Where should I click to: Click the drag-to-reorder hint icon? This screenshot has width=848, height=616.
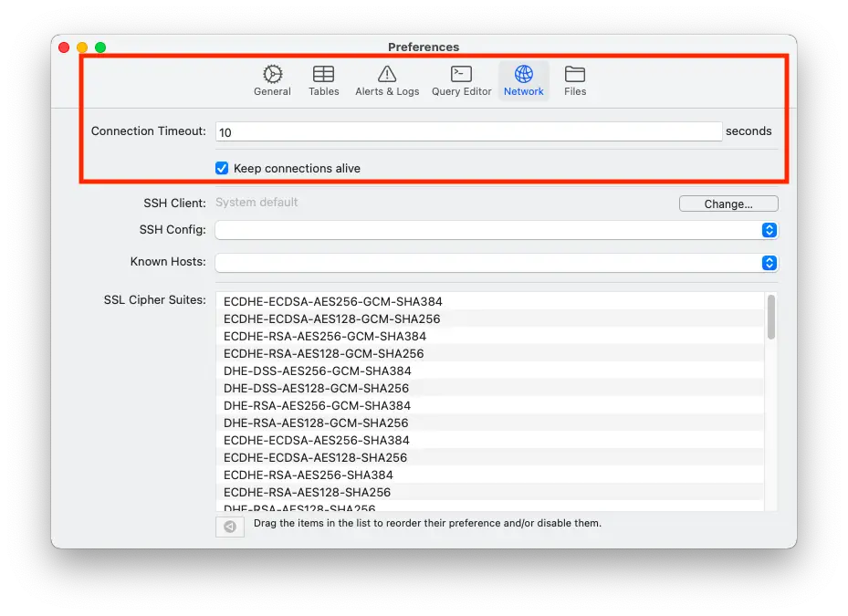(x=229, y=527)
